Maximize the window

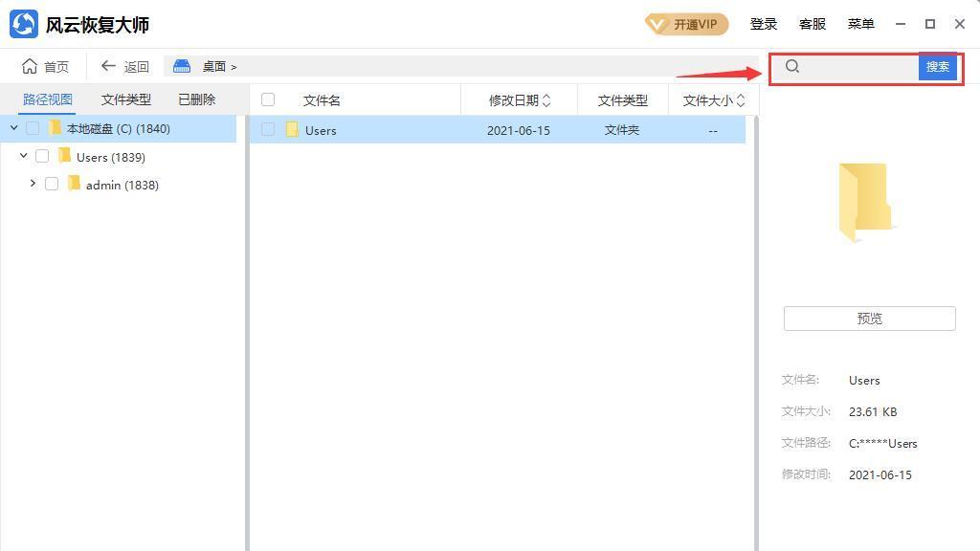(930, 24)
